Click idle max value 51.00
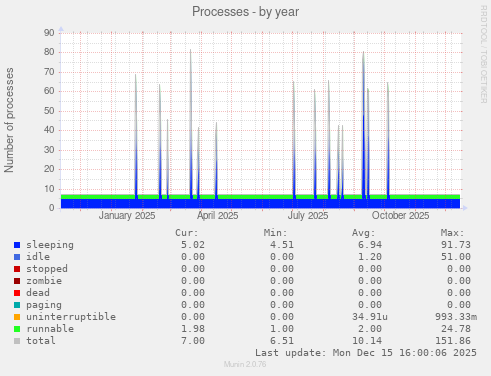This screenshot has height=376, width=491. coord(456,257)
